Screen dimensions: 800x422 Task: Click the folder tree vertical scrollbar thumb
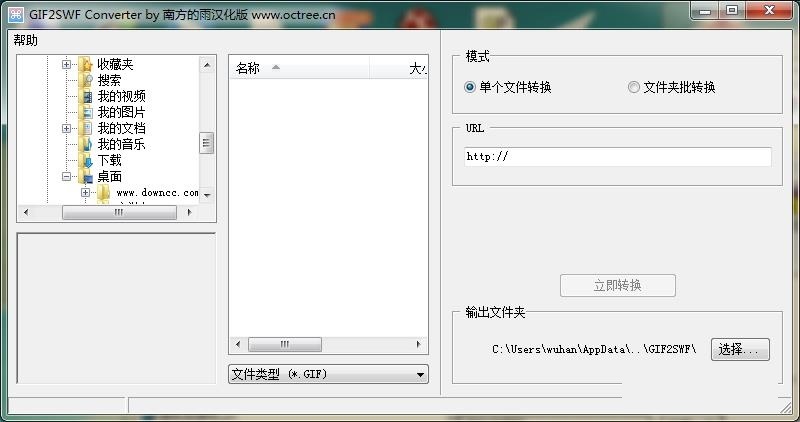pos(207,143)
